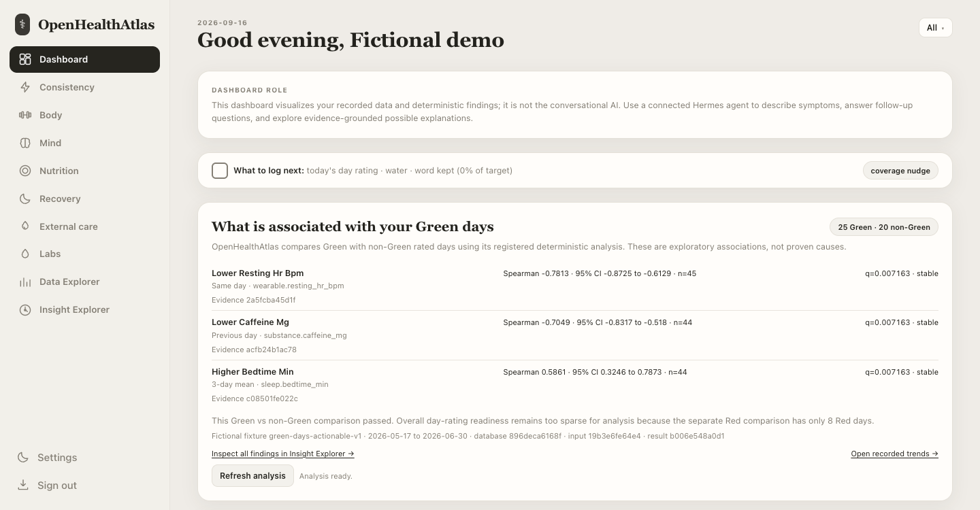Click What is associated with your Green days heading

(353, 226)
